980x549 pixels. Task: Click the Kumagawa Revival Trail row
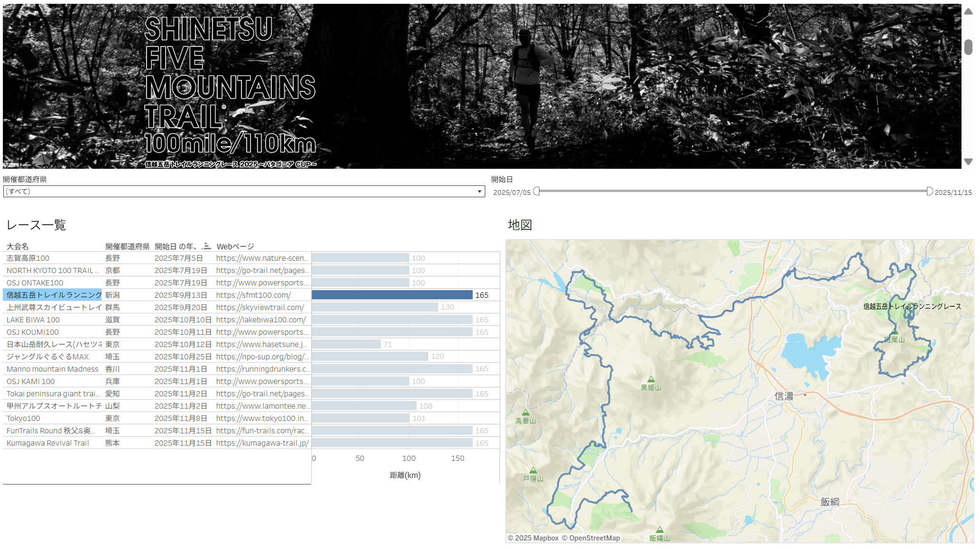[x=47, y=443]
